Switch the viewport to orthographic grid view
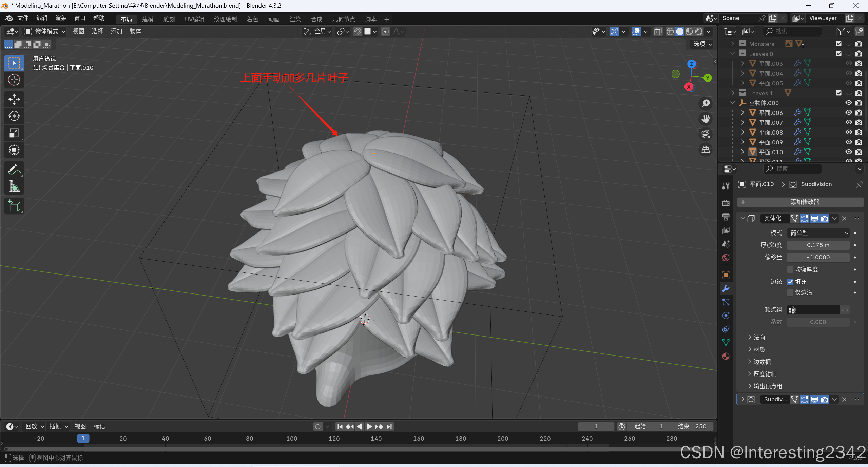 tap(706, 149)
